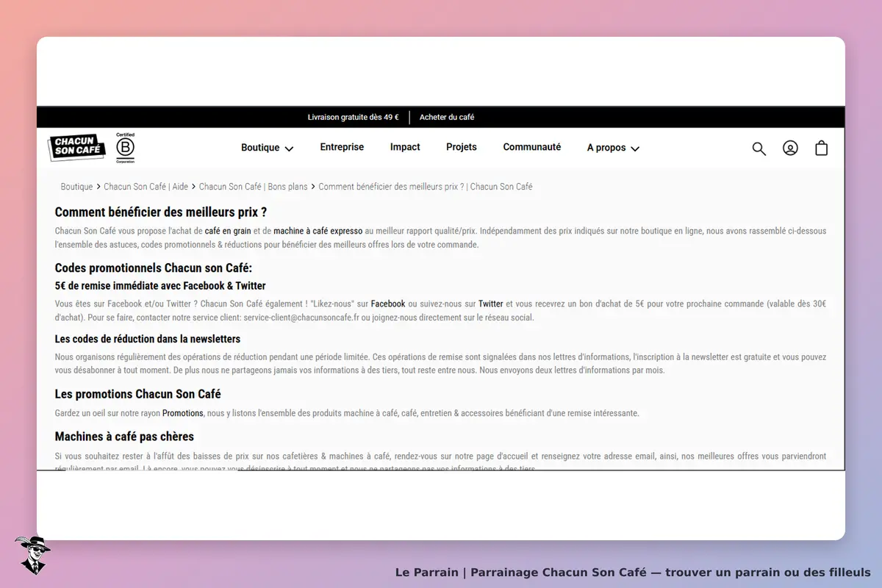Open the user account icon
Screen dimensions: 882x588
790,148
